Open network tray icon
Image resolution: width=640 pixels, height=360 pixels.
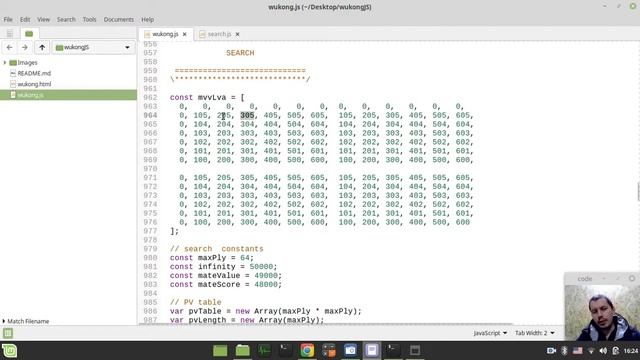591,351
